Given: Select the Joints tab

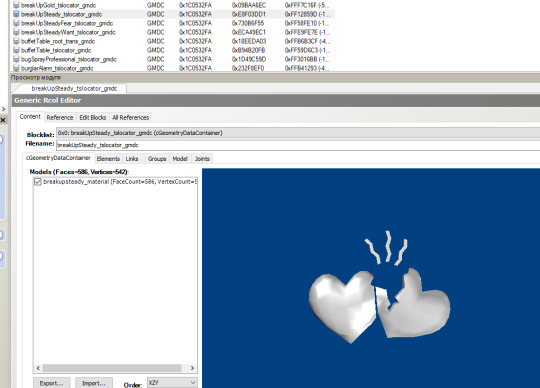Looking at the screenshot, I should [x=202, y=159].
